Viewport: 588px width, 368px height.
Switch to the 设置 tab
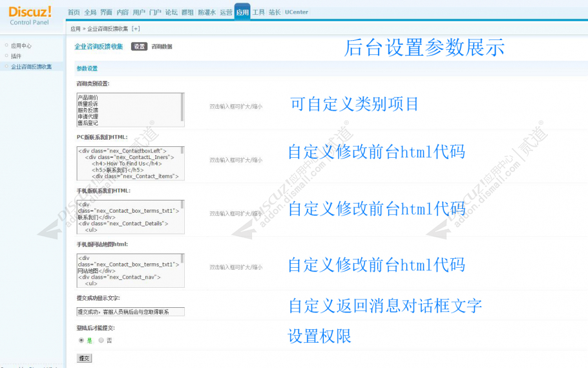[x=139, y=47]
